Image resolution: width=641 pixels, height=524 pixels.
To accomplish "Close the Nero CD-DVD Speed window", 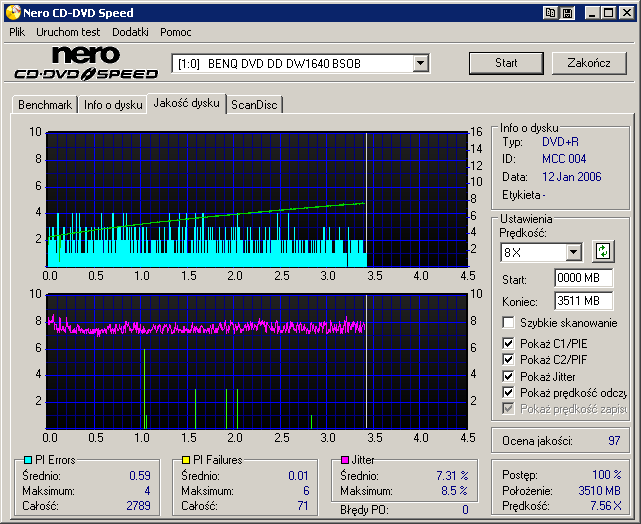I will pos(626,13).
